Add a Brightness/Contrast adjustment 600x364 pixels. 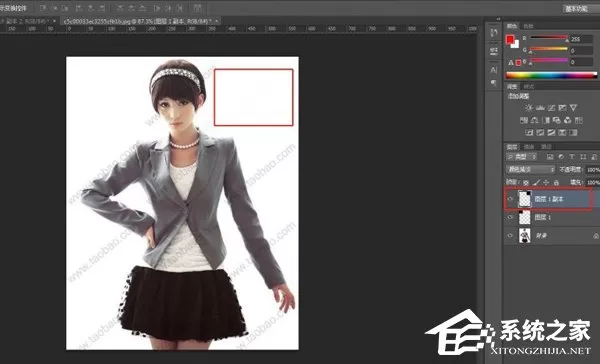[529, 108]
